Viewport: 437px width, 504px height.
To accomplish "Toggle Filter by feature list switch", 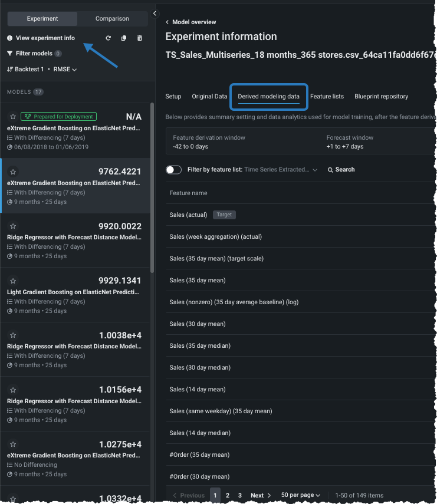I will pyautogui.click(x=174, y=170).
